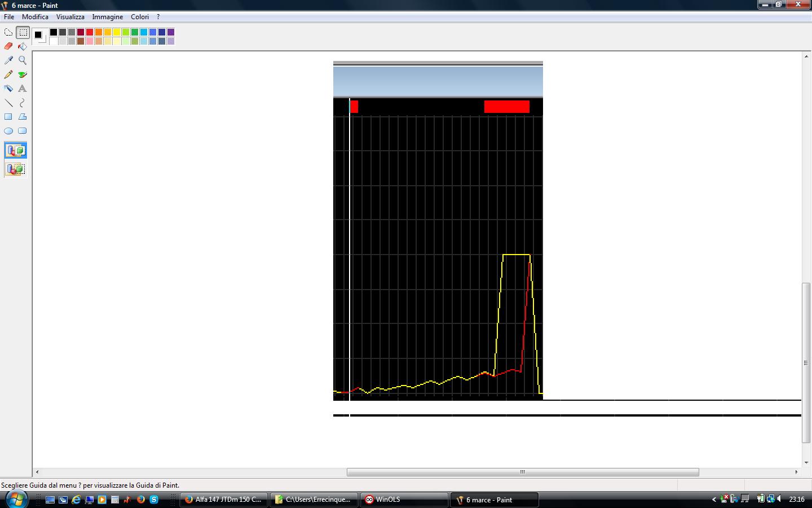Viewport: 812px width, 508px height.
Task: Open the Colori menu
Action: click(x=140, y=17)
